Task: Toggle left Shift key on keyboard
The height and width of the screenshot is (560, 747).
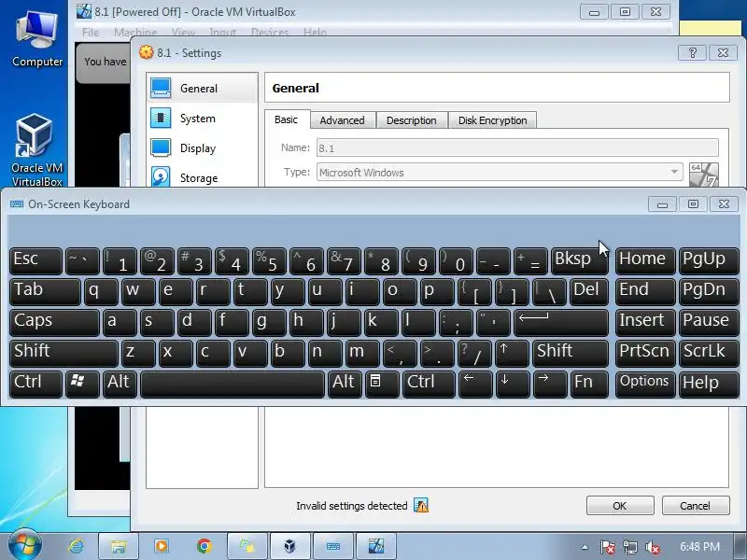Action: tap(63, 353)
